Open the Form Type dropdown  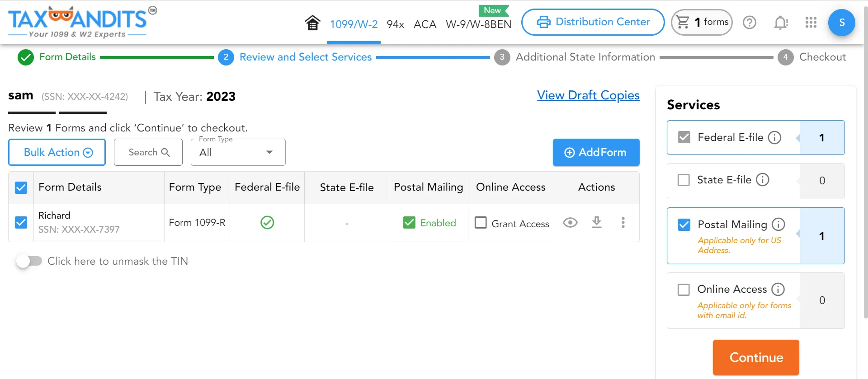(238, 152)
